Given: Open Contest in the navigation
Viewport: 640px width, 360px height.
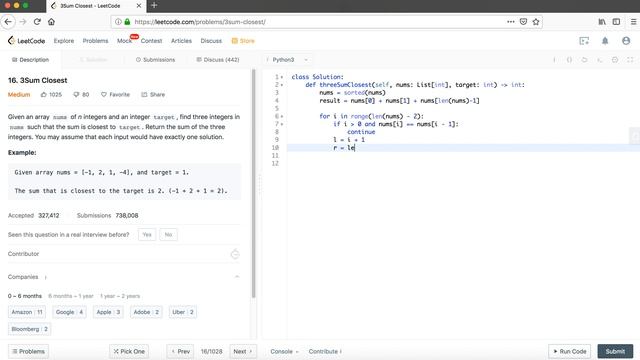Looking at the screenshot, I should click(x=151, y=41).
